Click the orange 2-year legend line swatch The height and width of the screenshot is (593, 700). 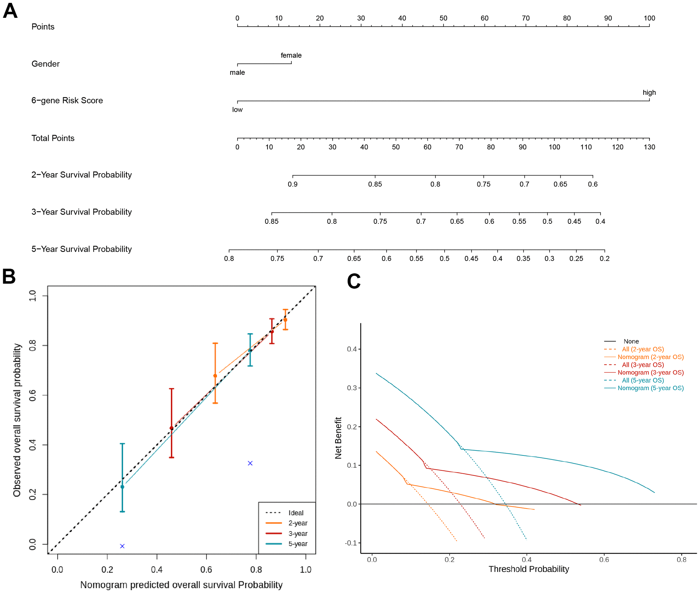(274, 523)
